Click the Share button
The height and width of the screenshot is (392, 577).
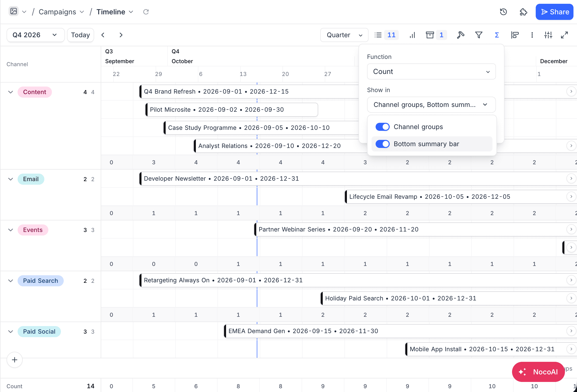pos(554,12)
